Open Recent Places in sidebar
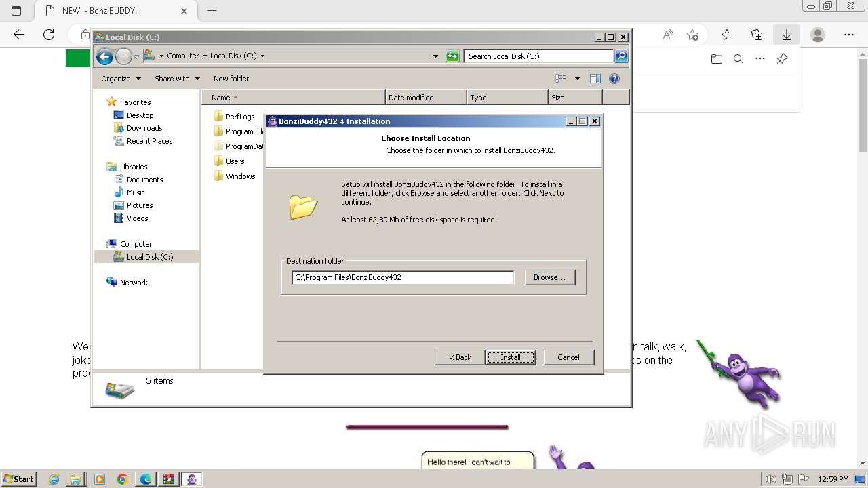 [x=142, y=141]
